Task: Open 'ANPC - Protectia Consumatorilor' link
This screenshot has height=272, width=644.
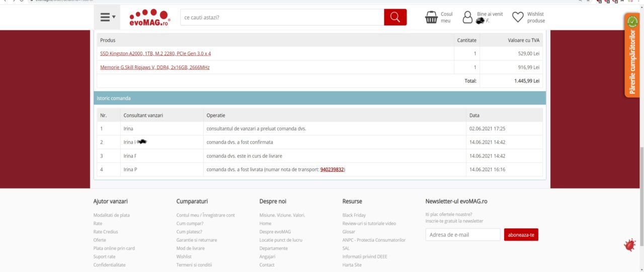Action: click(x=374, y=240)
